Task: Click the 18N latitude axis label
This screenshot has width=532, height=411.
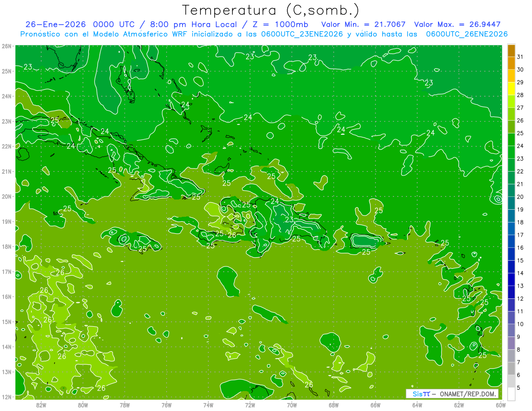Action: (x=6, y=247)
